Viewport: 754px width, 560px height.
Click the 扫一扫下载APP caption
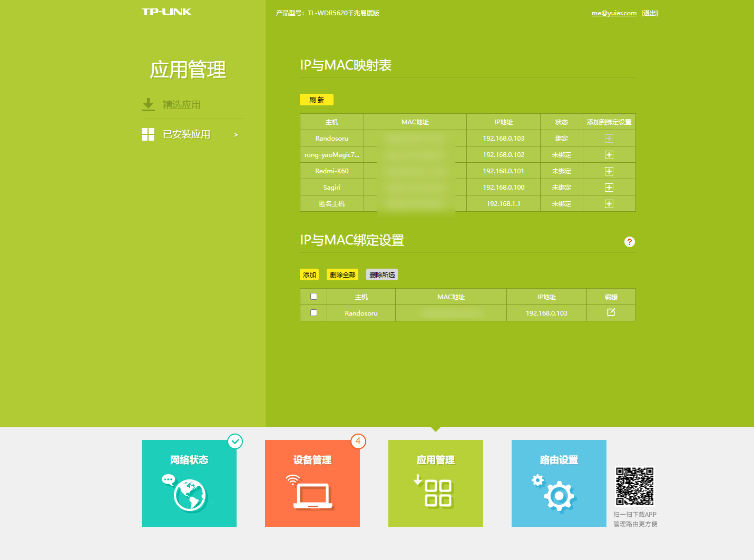[635, 515]
